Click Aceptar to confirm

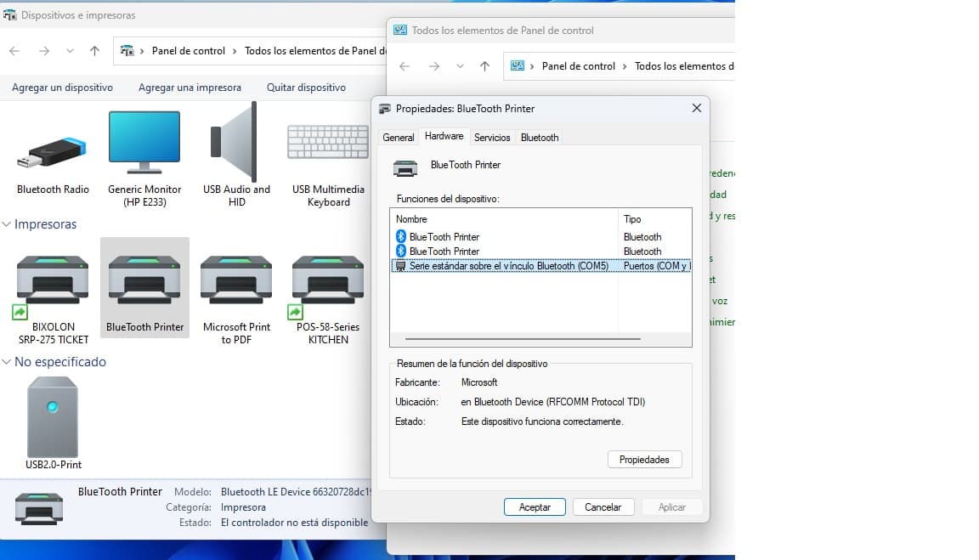click(x=535, y=507)
